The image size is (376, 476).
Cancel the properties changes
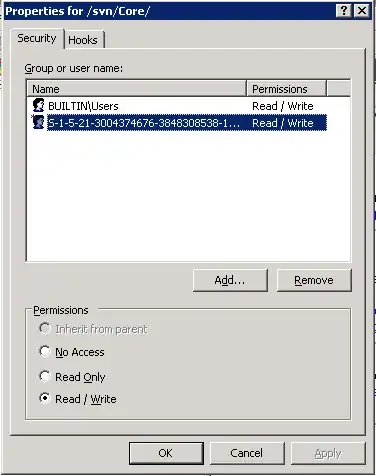(x=247, y=453)
